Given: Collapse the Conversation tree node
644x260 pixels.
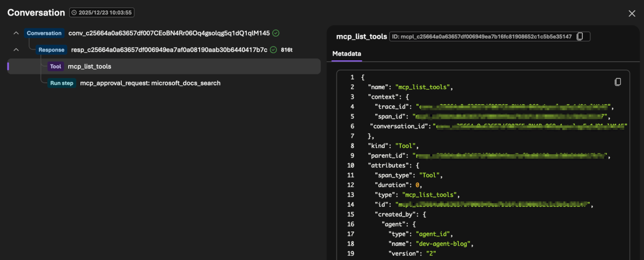Looking at the screenshot, I should click(16, 33).
